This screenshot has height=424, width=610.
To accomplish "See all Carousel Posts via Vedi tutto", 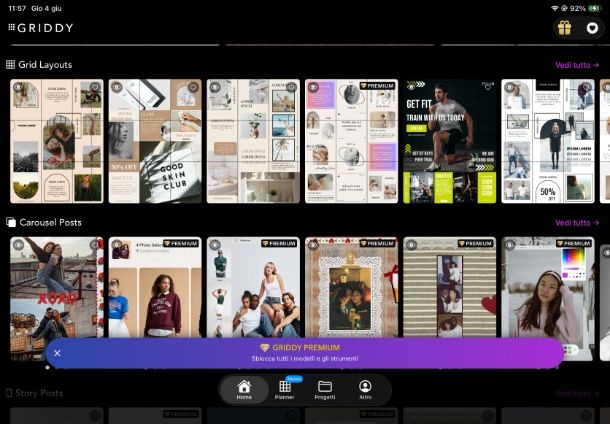I will point(577,223).
